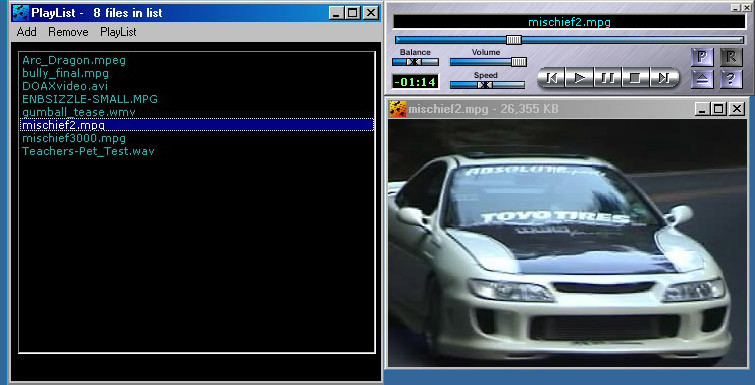Click the seek bar slider handle
This screenshot has width=755, height=385.
pos(514,40)
